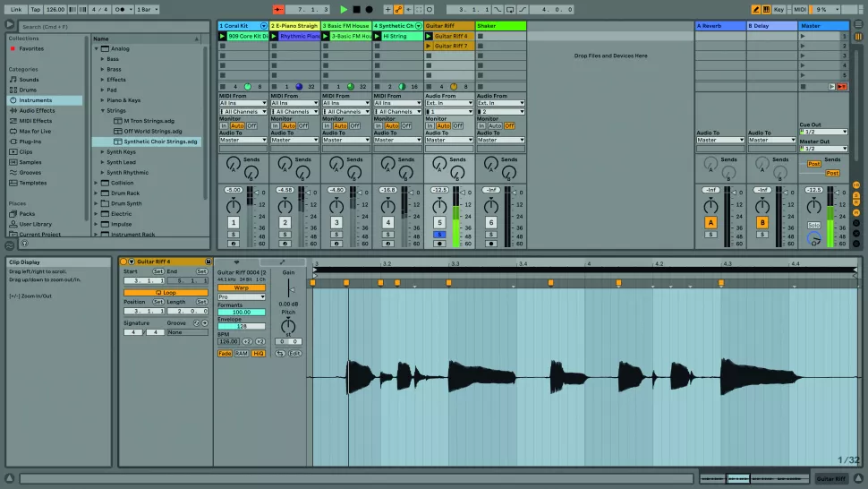The height and width of the screenshot is (489, 868).
Task: Arm track 6 Shaker for recording
Action: (491, 243)
